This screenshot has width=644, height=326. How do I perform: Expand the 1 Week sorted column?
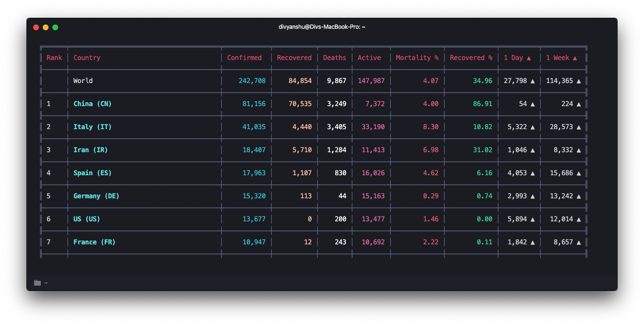(559, 58)
